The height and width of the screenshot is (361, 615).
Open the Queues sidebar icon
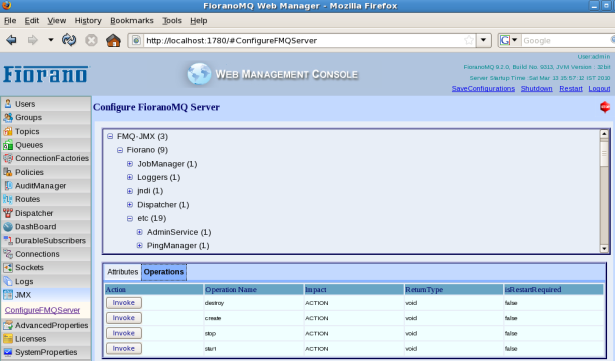click(8, 145)
